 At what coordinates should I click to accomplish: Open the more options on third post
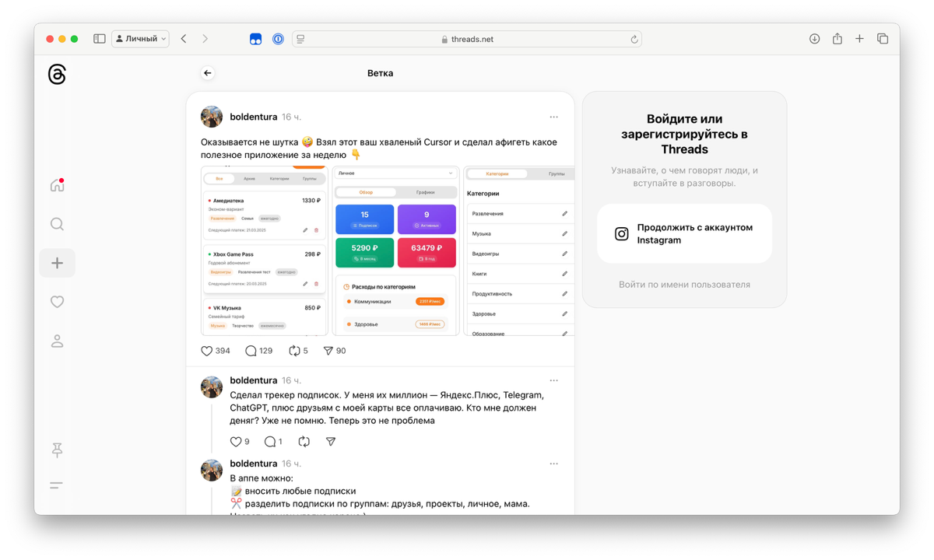tap(553, 464)
